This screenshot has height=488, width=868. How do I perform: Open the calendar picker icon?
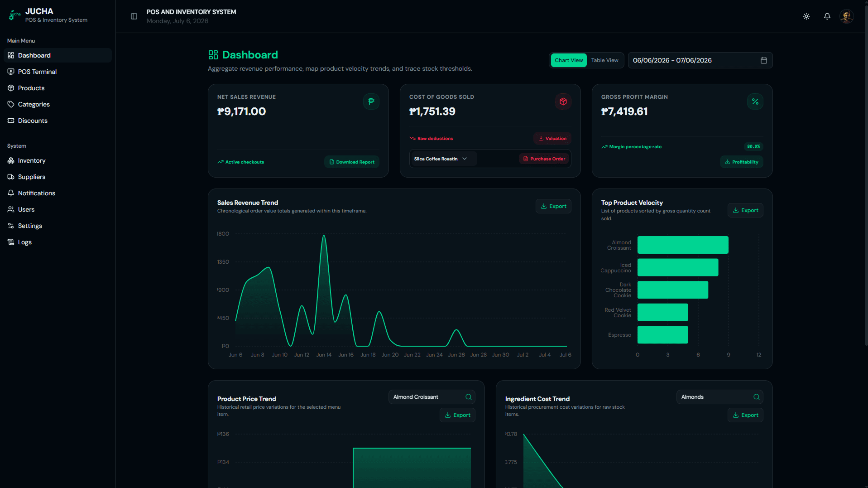pos(764,60)
